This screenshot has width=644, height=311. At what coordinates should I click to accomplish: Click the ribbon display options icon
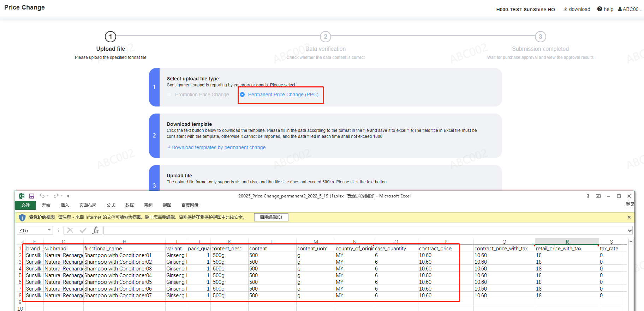point(598,196)
